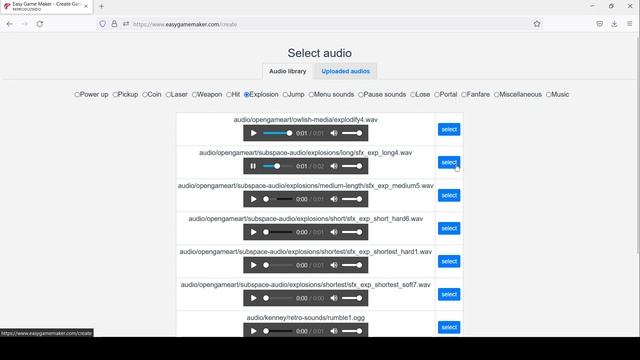Select the Miscellaneous radio button
The width and height of the screenshot is (640, 360).
496,95
